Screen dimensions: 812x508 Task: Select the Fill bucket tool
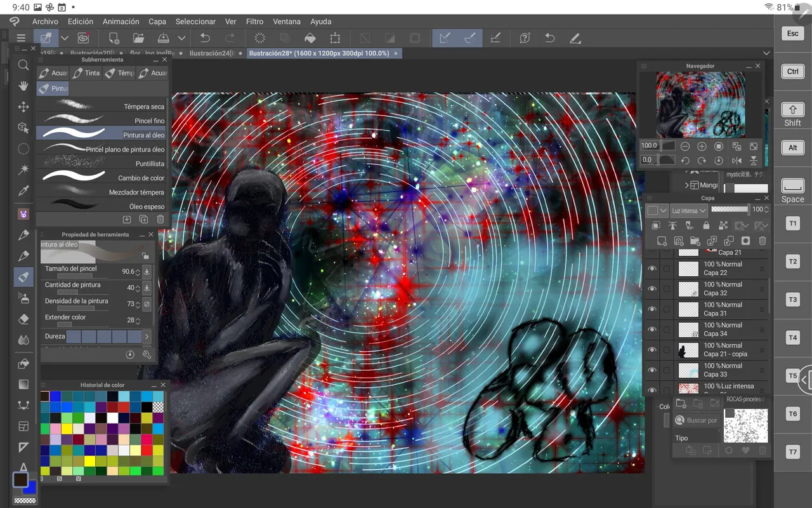tap(23, 364)
